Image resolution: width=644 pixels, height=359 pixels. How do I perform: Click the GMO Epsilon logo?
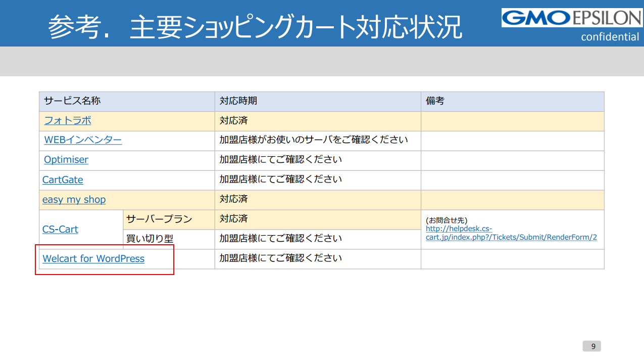(x=572, y=18)
